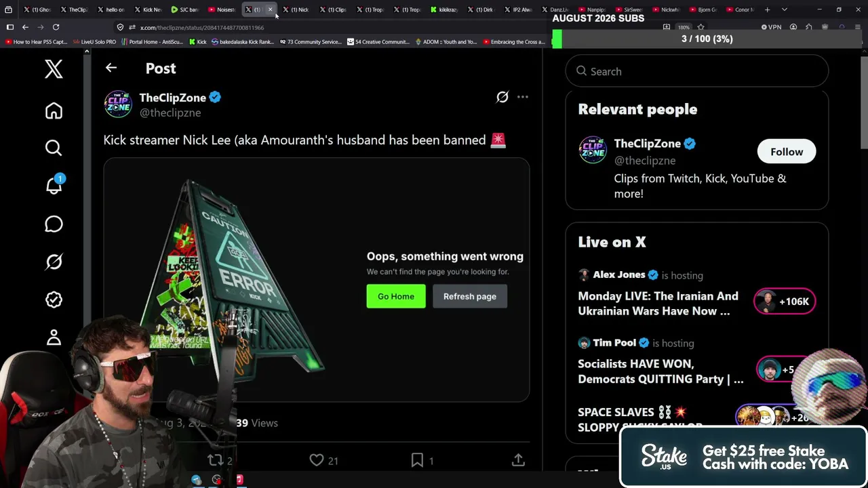Open the three-dot More menu on the post
The image size is (868, 488).
click(523, 97)
